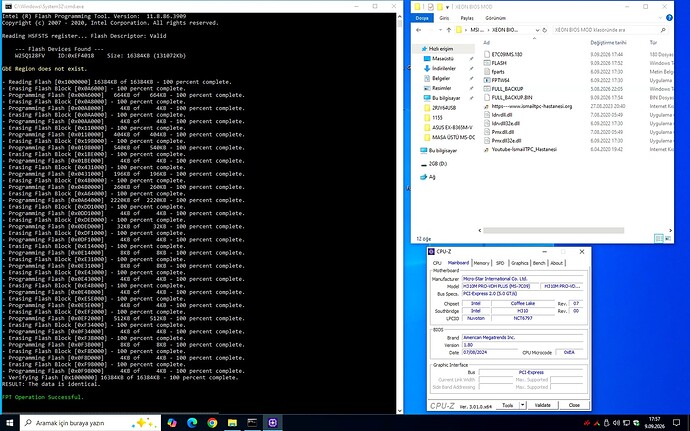Switch to Memory tab in CPU-Z
The height and width of the screenshot is (431, 690).
[481, 263]
